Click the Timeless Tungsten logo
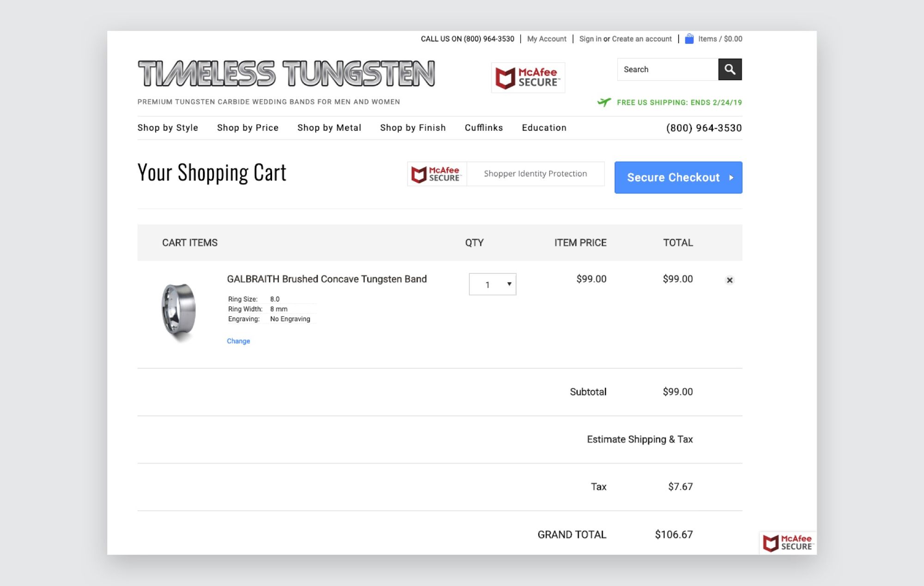Viewport: 924px width, 586px height. 286,74
